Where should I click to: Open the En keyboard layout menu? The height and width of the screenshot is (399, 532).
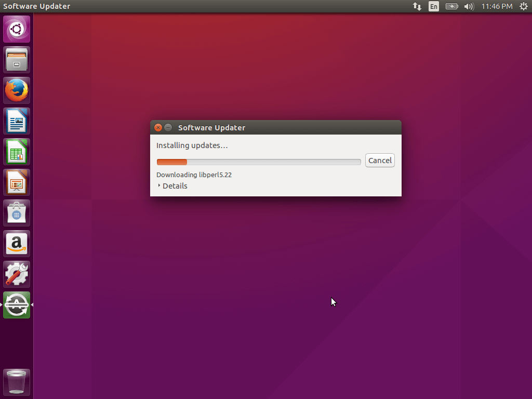click(x=433, y=6)
